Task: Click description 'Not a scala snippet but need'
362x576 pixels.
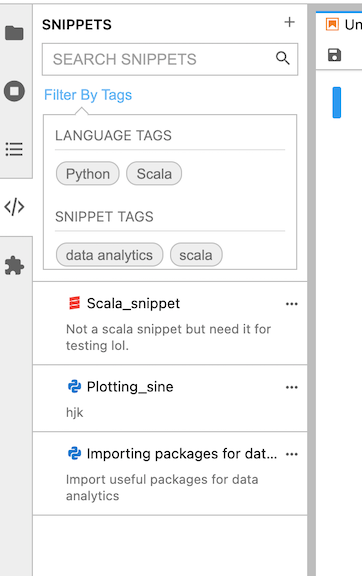Action: click(x=168, y=337)
